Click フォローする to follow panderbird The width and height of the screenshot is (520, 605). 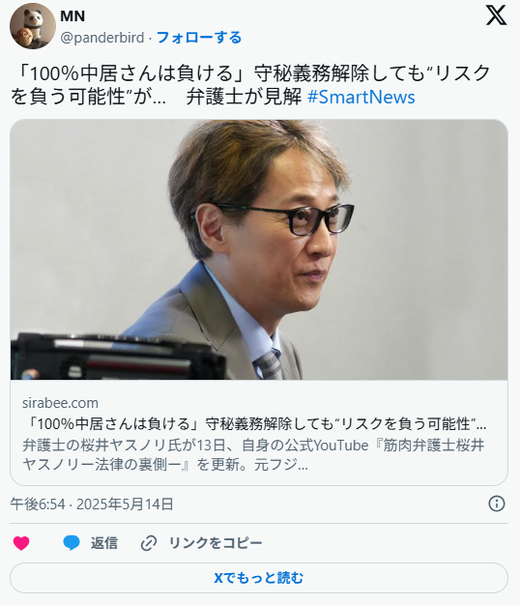pos(199,37)
